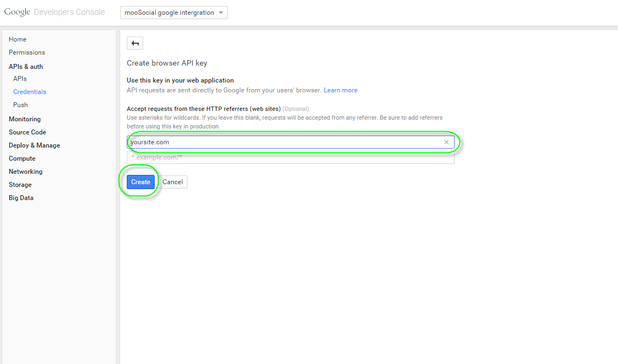Select Credentials in the sidebar
This screenshot has width=618, height=364.
[30, 92]
